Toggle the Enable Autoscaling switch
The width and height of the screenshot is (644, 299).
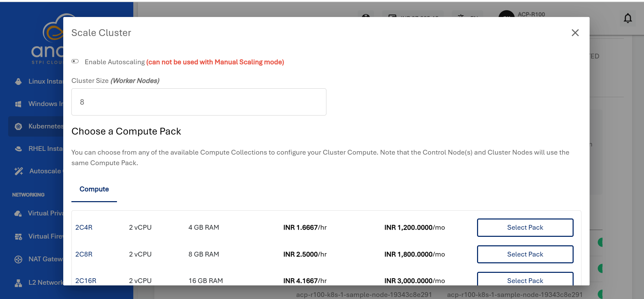click(75, 61)
